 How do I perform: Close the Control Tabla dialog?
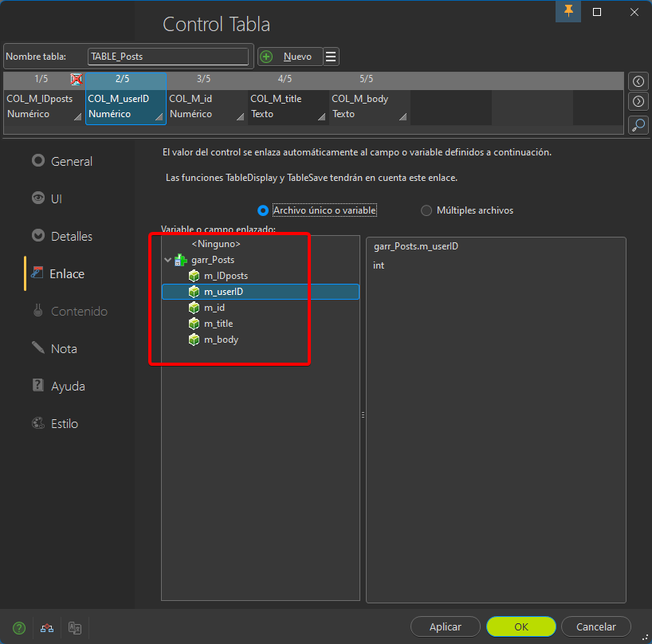634,12
